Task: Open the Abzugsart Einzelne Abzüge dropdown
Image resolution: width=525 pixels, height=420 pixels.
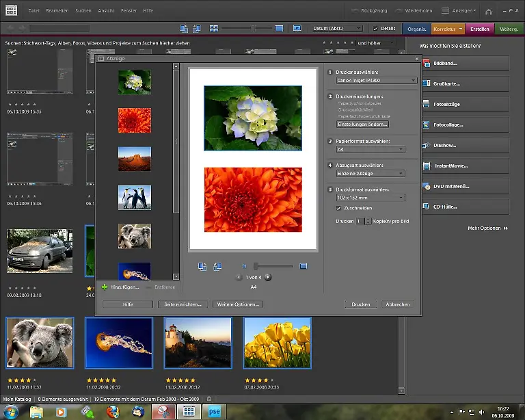Action: tap(370, 174)
